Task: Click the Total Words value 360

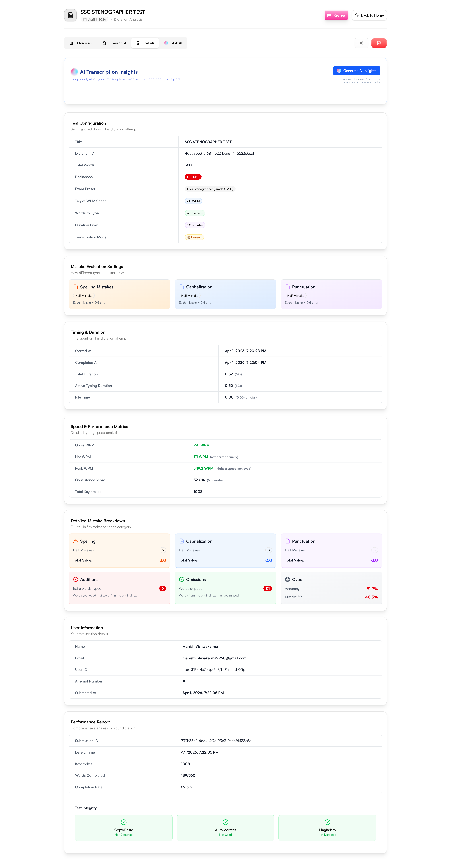Action: [x=188, y=165]
